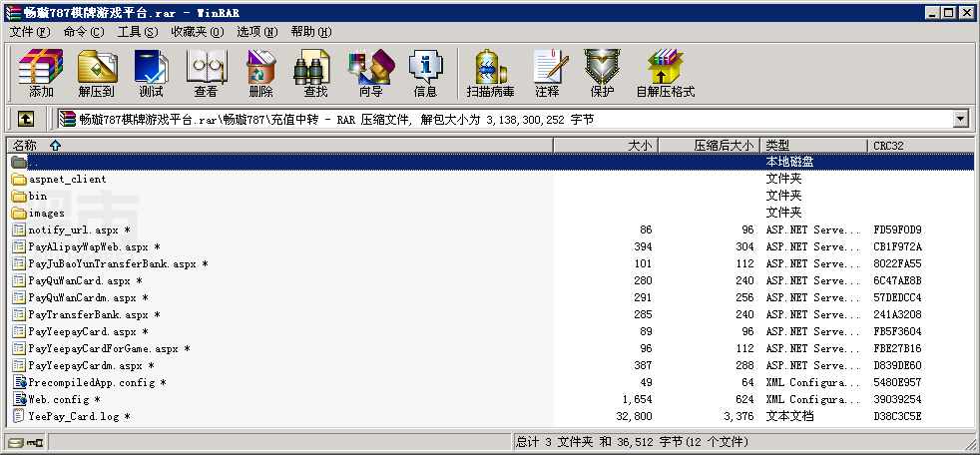Viewport: 980px width, 455px height.
Task: Click the aspnet_client folder icon
Action: [19, 180]
